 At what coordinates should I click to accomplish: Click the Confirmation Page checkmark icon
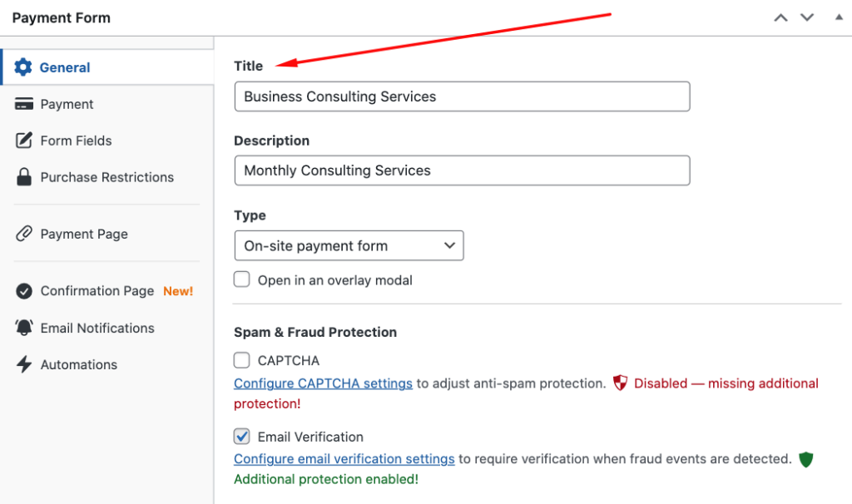point(24,291)
